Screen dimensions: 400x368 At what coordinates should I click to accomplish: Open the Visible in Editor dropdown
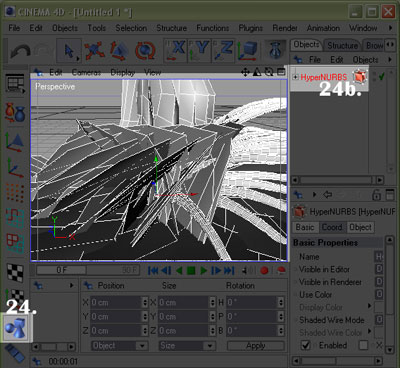point(379,269)
